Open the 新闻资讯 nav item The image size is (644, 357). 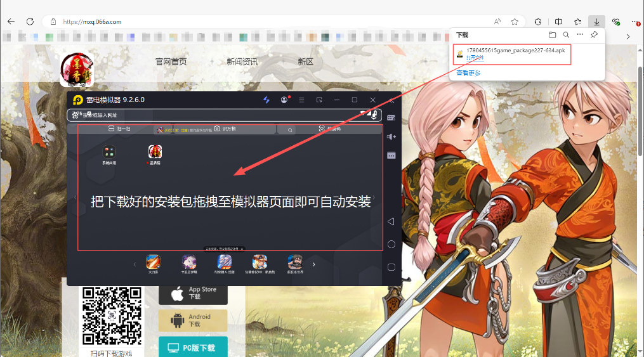tap(242, 62)
